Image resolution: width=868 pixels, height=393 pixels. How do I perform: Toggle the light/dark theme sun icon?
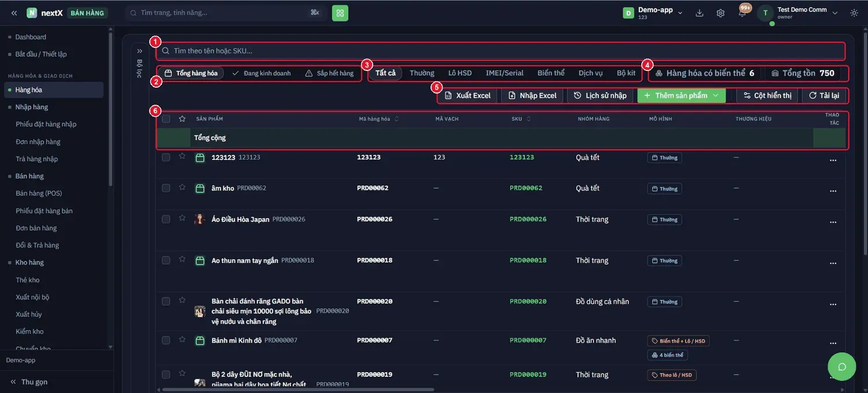(854, 13)
